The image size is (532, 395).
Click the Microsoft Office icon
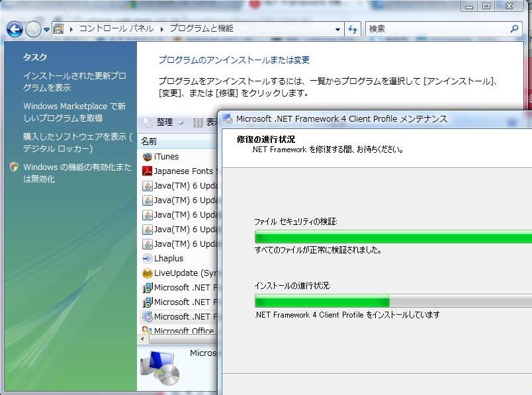[147, 330]
